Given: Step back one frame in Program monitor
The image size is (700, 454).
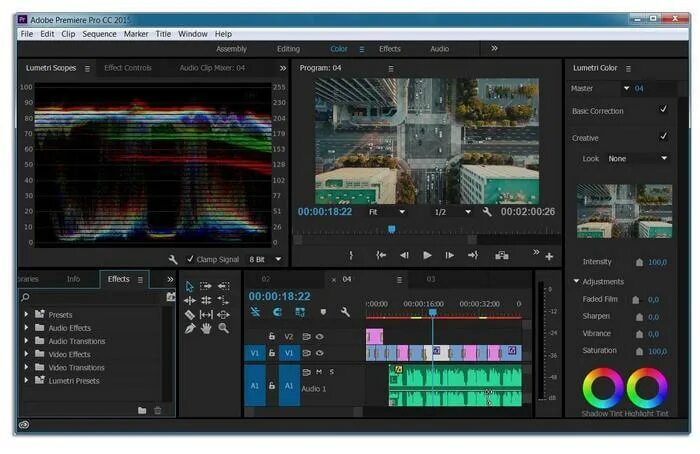Looking at the screenshot, I should [x=404, y=255].
